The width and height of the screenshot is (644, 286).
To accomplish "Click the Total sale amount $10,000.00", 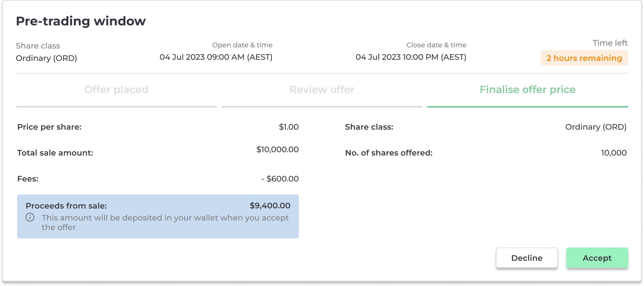I will pos(278,149).
